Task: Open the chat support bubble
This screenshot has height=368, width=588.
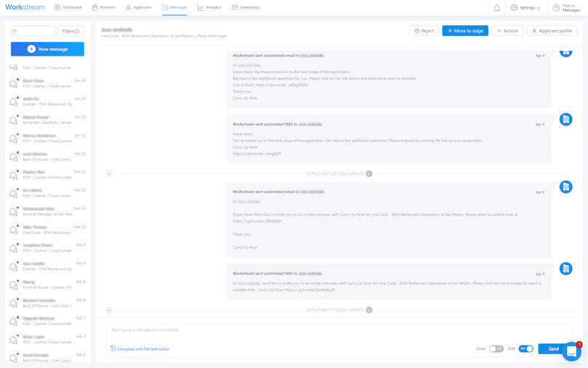Action: (x=571, y=351)
